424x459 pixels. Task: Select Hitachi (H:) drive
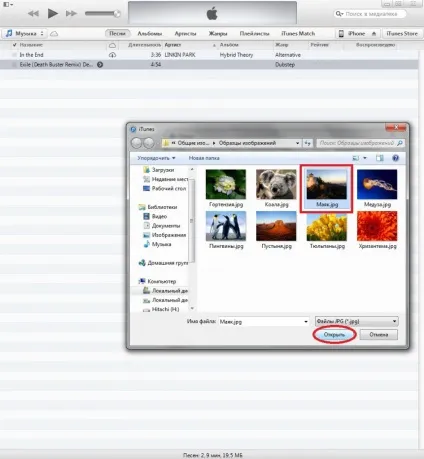pyautogui.click(x=161, y=309)
